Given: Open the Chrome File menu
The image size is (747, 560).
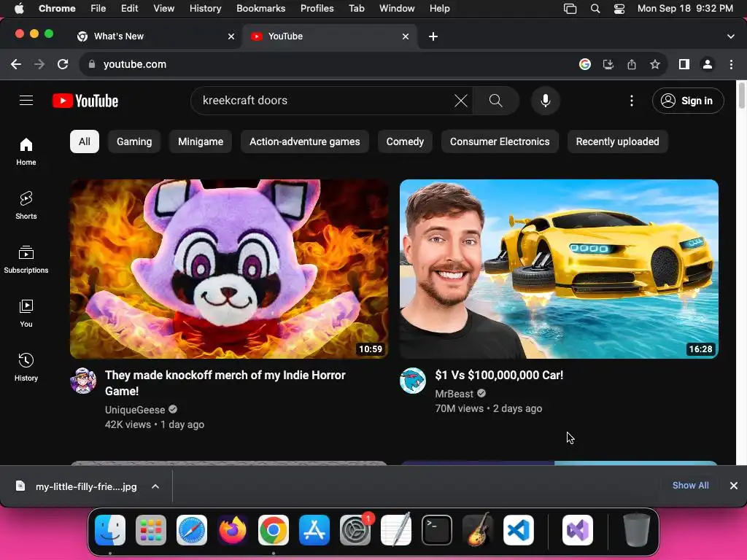Looking at the screenshot, I should [x=98, y=9].
